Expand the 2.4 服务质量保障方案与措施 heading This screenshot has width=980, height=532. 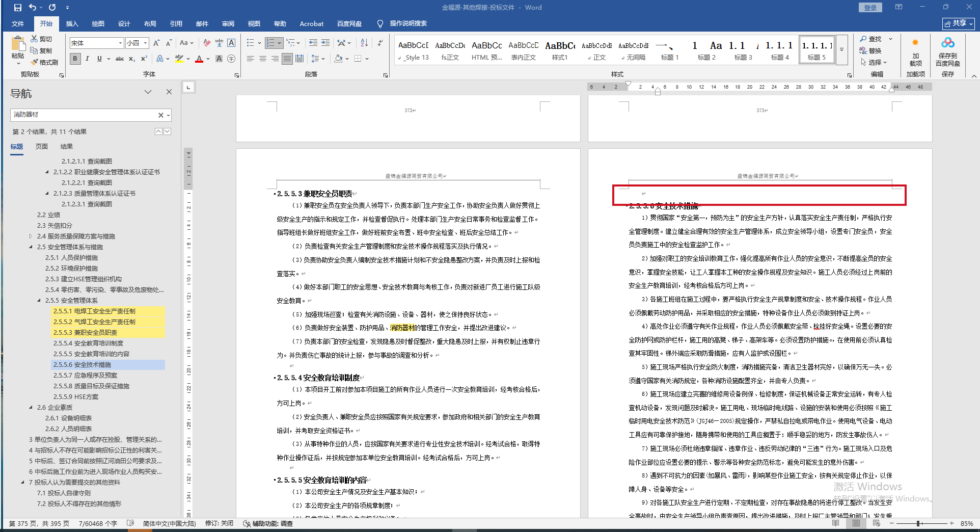coord(31,236)
